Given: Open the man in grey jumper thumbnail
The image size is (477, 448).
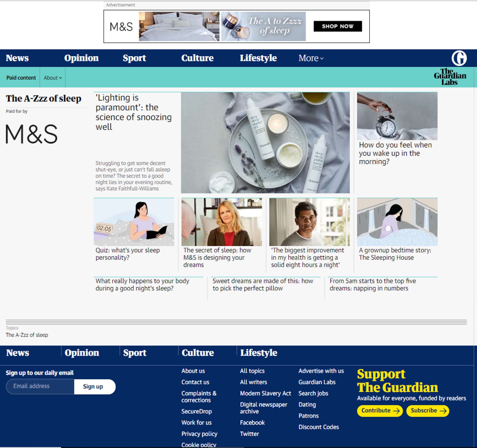Looking at the screenshot, I should click(x=310, y=222).
